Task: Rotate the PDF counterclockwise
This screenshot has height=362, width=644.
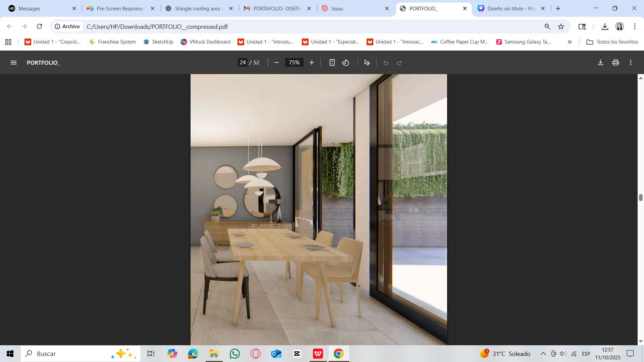Action: [x=346, y=63]
